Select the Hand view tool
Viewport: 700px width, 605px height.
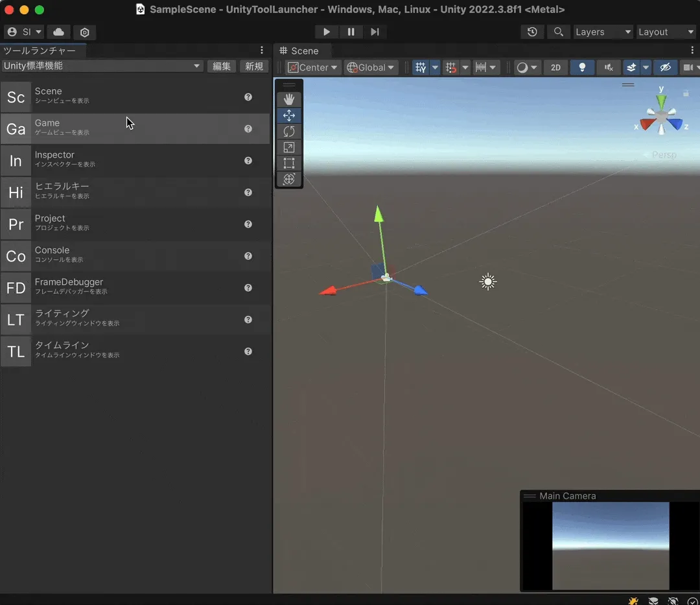[289, 99]
